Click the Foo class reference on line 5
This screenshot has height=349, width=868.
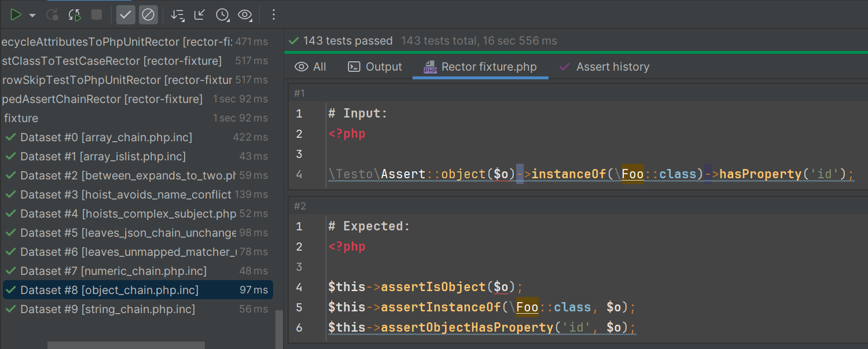coord(527,307)
